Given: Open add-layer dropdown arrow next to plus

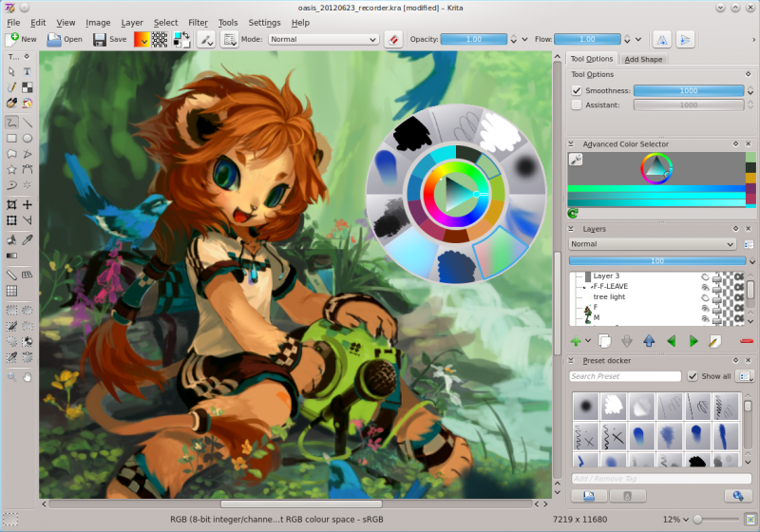Looking at the screenshot, I should [588, 341].
